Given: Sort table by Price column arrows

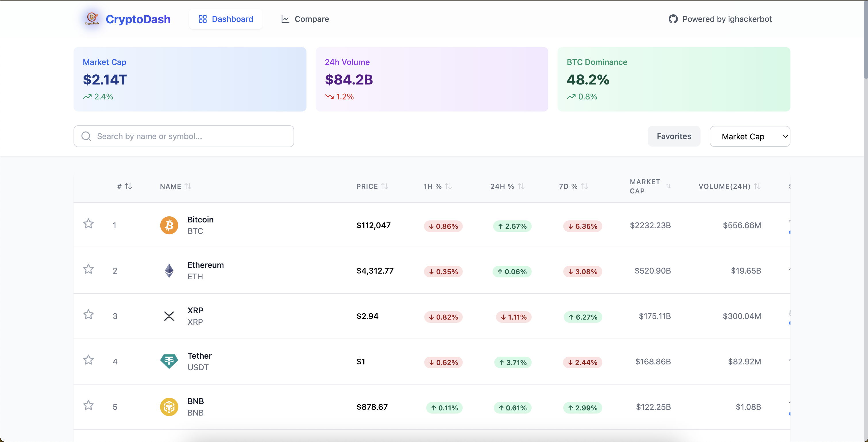Looking at the screenshot, I should click(385, 186).
